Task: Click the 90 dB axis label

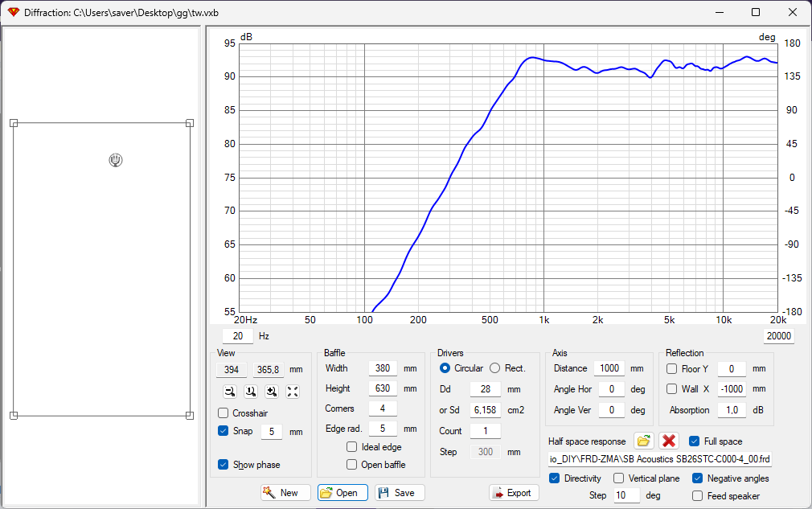Action: click(x=229, y=76)
